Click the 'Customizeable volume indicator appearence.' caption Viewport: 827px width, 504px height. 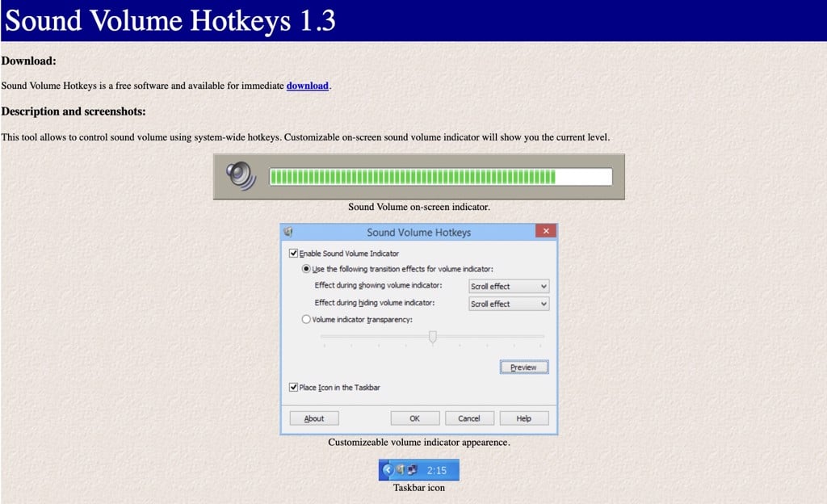419,443
